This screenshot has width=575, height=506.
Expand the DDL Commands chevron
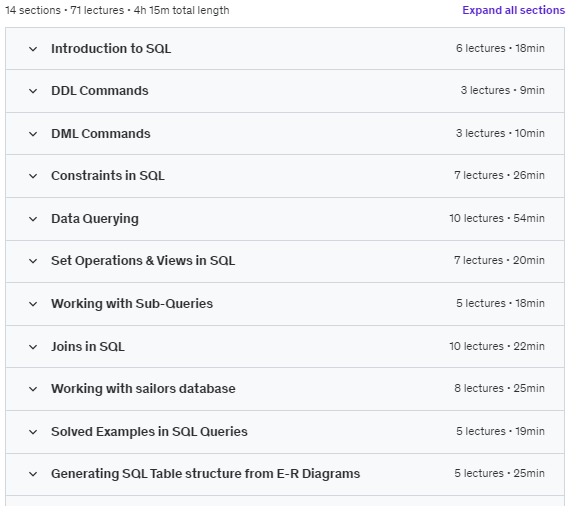pos(33,91)
